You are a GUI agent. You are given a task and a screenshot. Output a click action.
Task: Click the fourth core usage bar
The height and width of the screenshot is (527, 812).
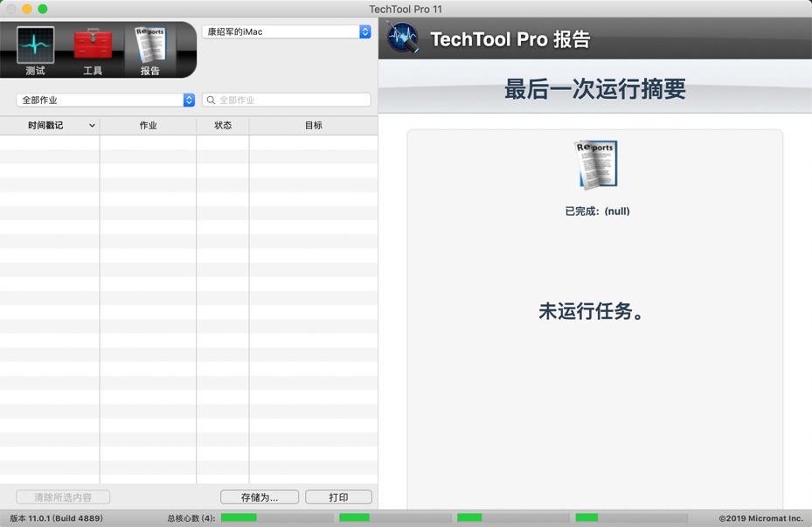(x=632, y=517)
